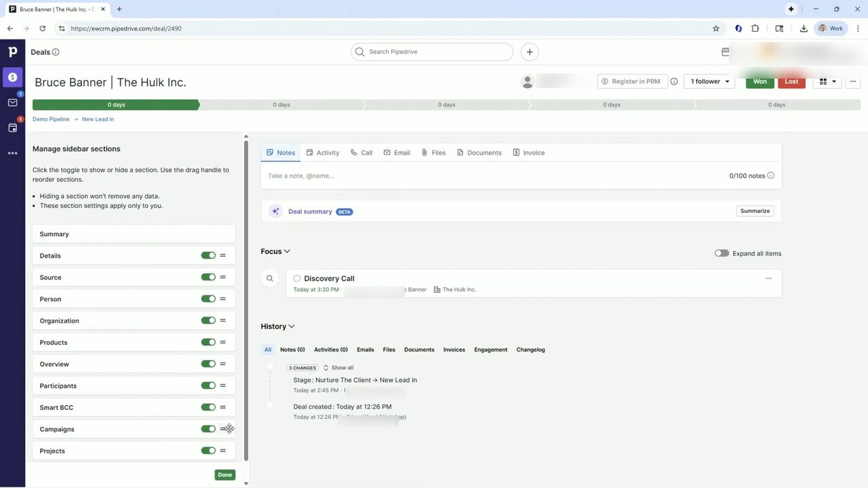The image size is (868, 488).
Task: Toggle the Person section visibility
Action: click(x=208, y=299)
